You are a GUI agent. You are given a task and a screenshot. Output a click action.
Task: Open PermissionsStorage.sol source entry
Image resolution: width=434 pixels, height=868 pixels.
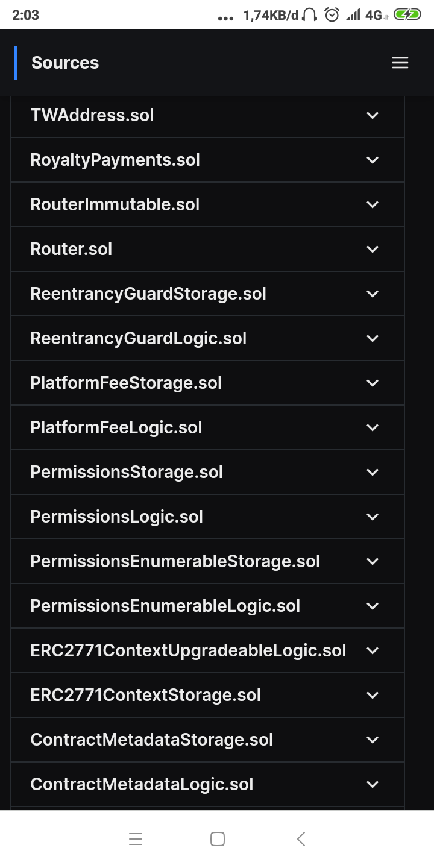pos(127,472)
